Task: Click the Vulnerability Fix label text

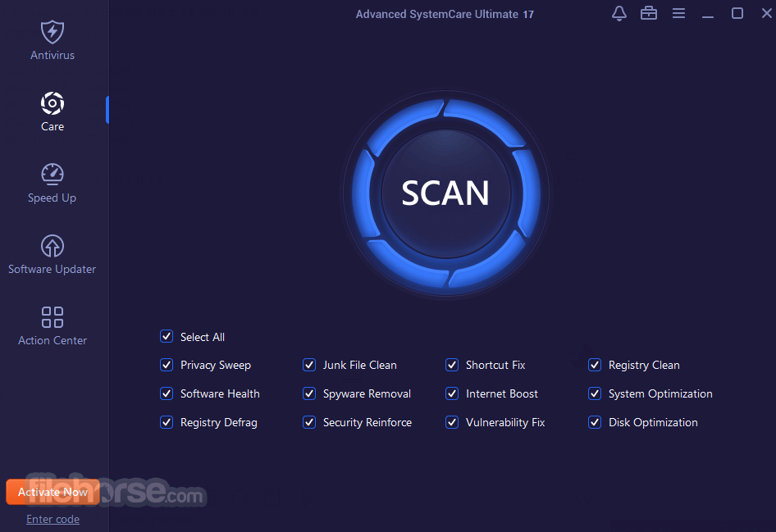Action: point(505,423)
